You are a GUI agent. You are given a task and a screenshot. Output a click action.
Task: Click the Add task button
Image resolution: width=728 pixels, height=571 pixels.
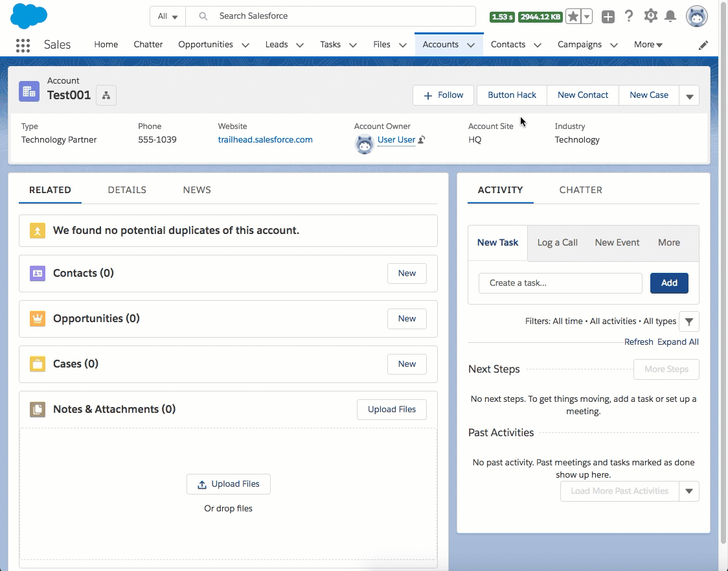[669, 283]
